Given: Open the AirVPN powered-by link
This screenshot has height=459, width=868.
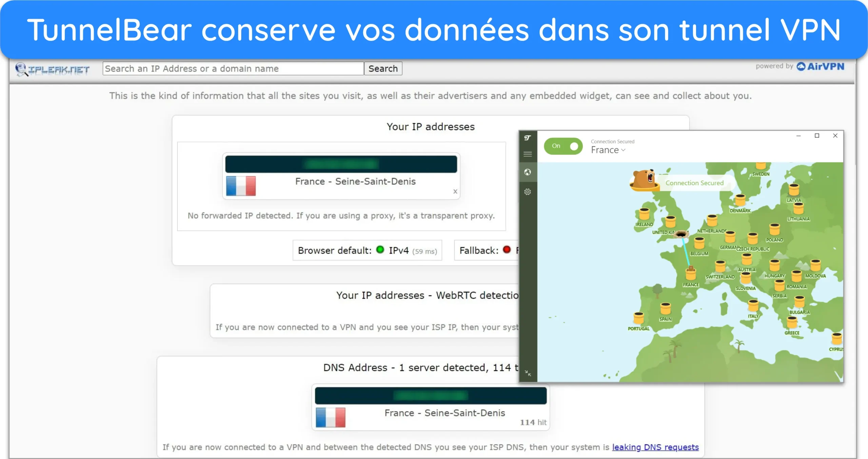Looking at the screenshot, I should (820, 66).
